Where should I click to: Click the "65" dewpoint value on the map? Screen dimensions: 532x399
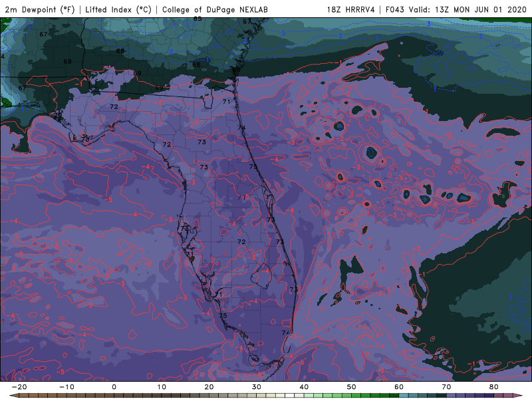tap(198, 19)
